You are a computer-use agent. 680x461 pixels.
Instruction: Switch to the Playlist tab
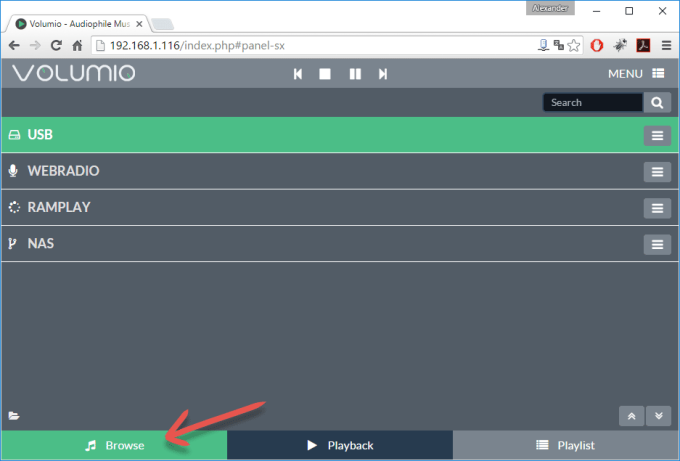coord(566,445)
